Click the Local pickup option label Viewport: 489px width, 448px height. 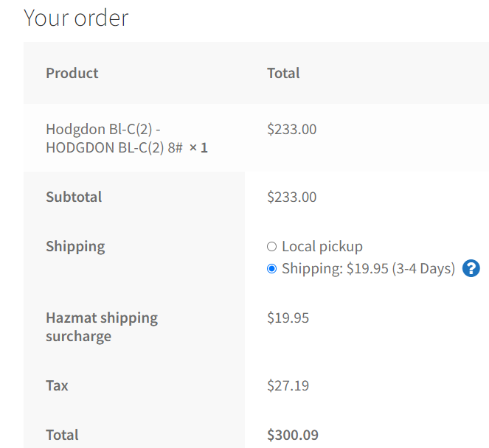click(x=322, y=247)
